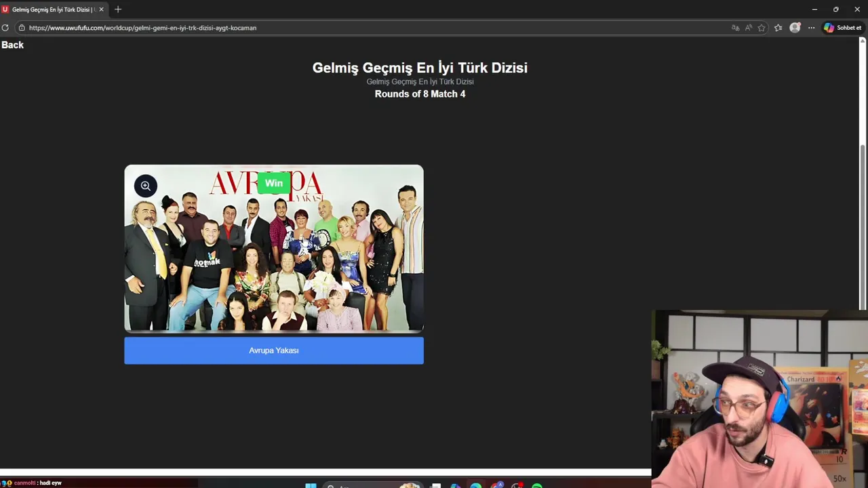Restore down the browser window
The image size is (868, 488).
(x=835, y=9)
